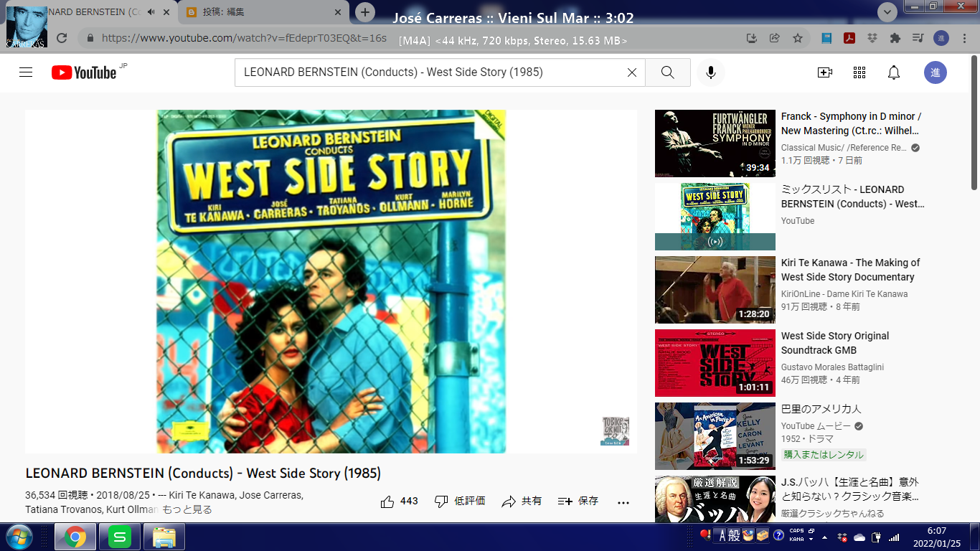Open the green S taskbar app
Viewport: 980px width, 551px height.
(119, 537)
